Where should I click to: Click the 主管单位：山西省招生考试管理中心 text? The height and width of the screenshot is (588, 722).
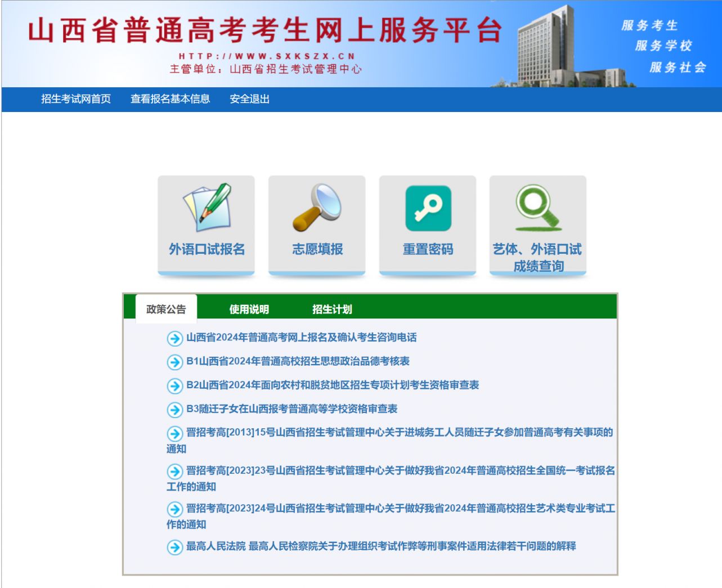pyautogui.click(x=266, y=69)
